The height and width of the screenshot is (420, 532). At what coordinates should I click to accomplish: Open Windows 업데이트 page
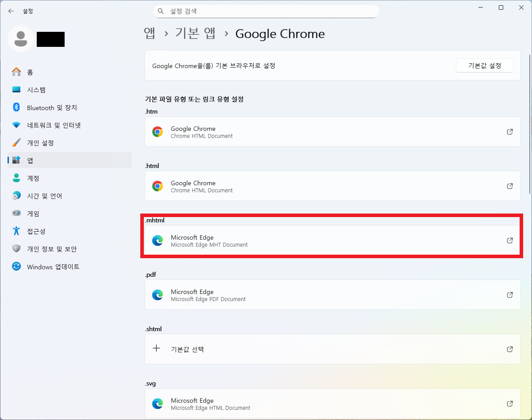(x=69, y=267)
